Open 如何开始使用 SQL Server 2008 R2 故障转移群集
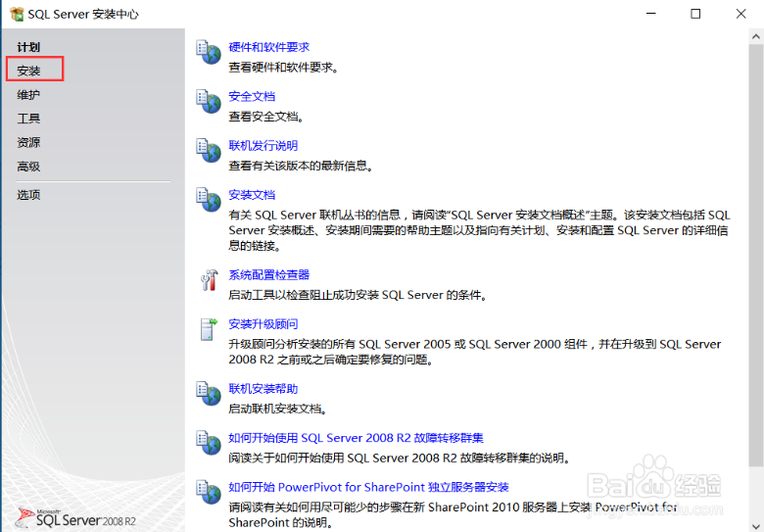This screenshot has height=532, width=764. (x=356, y=438)
